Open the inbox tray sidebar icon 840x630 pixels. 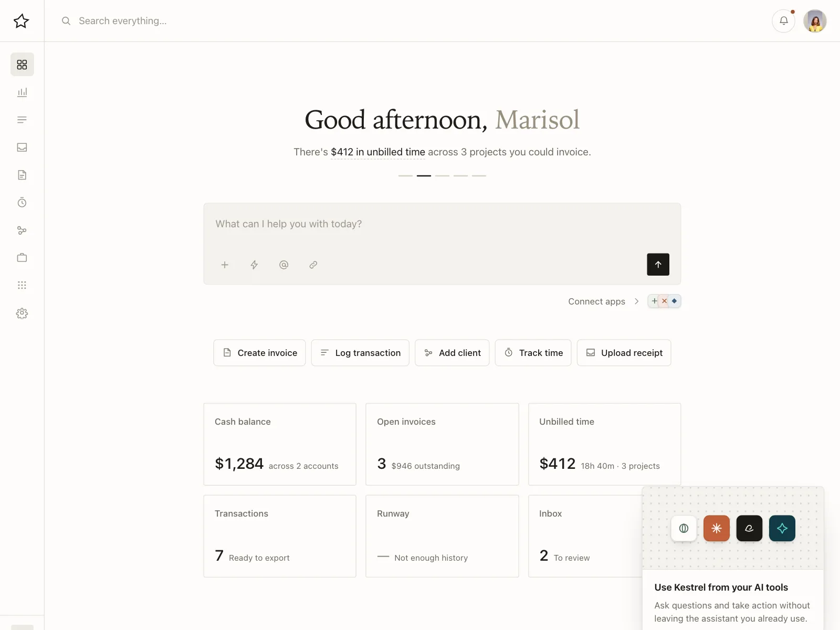pos(22,148)
